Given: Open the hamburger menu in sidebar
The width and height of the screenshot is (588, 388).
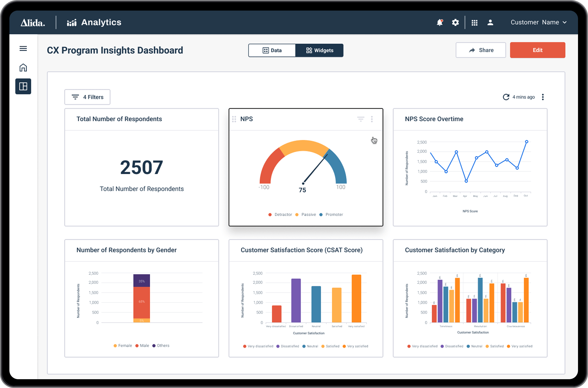Looking at the screenshot, I should [x=23, y=48].
